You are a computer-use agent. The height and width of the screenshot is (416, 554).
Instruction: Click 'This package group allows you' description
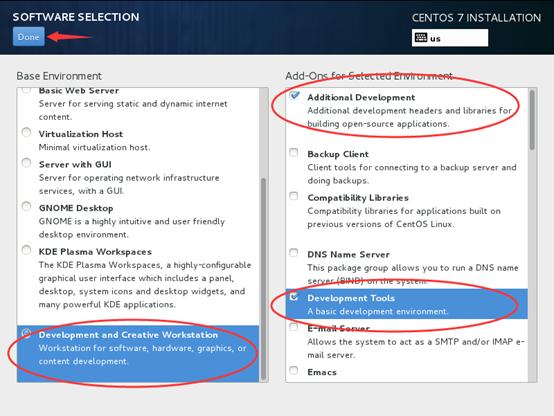point(413,274)
